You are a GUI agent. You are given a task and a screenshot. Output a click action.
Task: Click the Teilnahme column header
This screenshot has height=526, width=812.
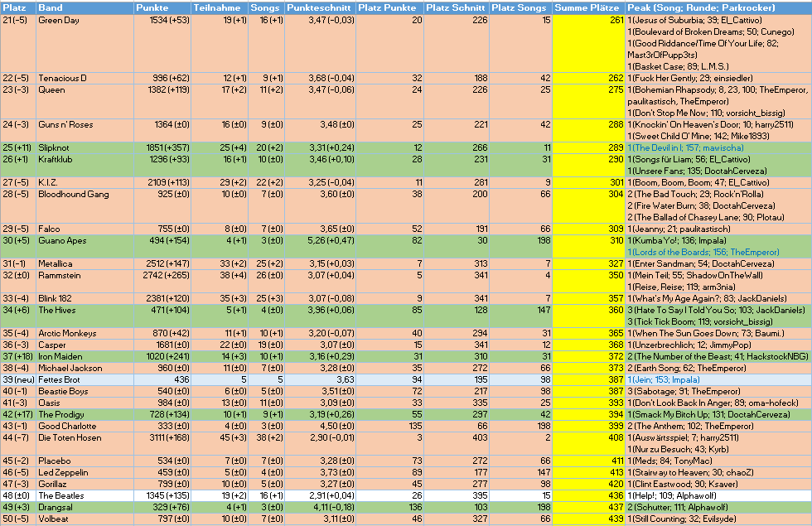220,7
